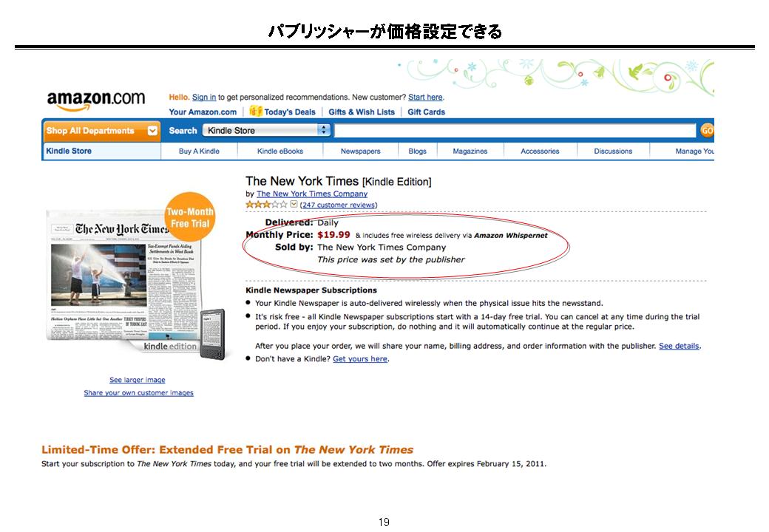
Task: Go to Magazines tab
Action: tap(470, 151)
